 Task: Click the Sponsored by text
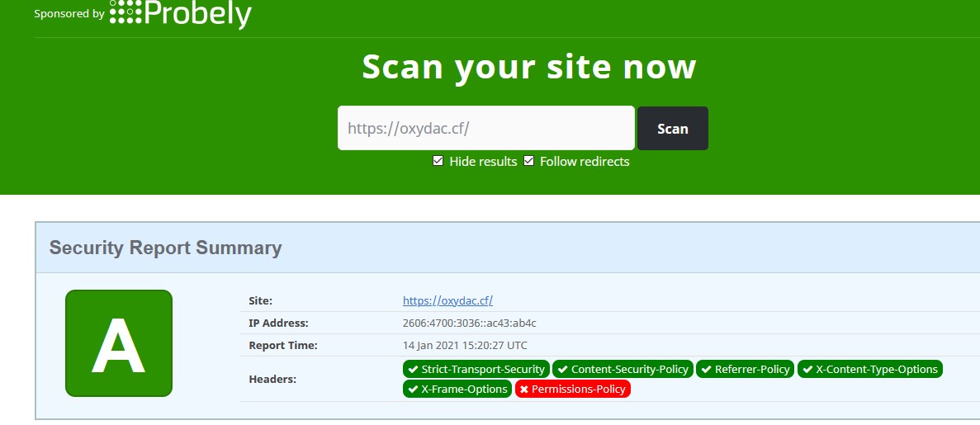point(69,14)
